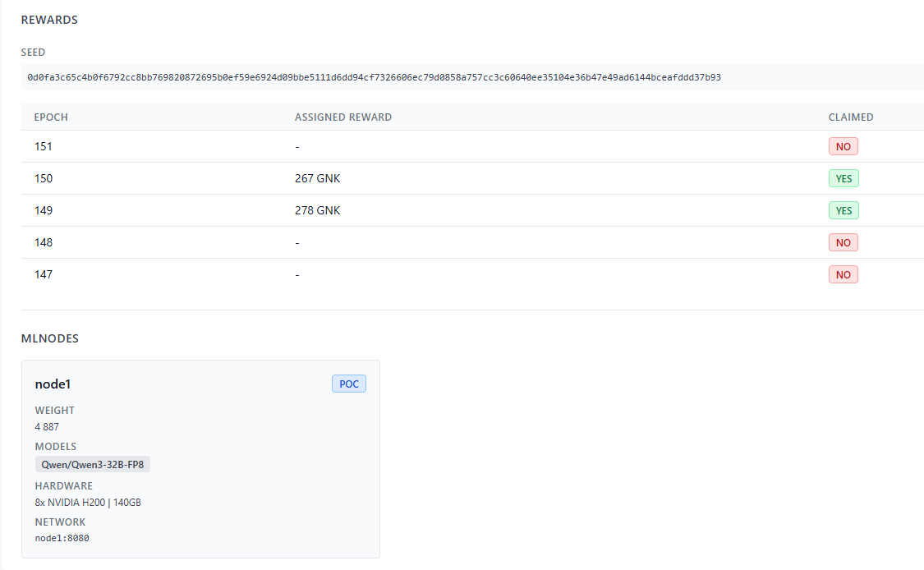The image size is (924, 570).
Task: Click the NO badge for epoch 151
Action: point(843,146)
